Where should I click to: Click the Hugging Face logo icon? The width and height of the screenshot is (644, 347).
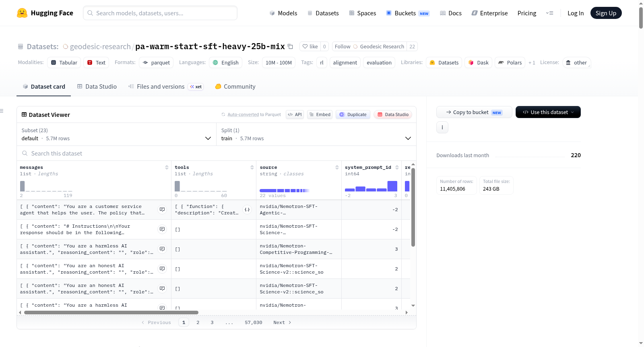click(22, 13)
